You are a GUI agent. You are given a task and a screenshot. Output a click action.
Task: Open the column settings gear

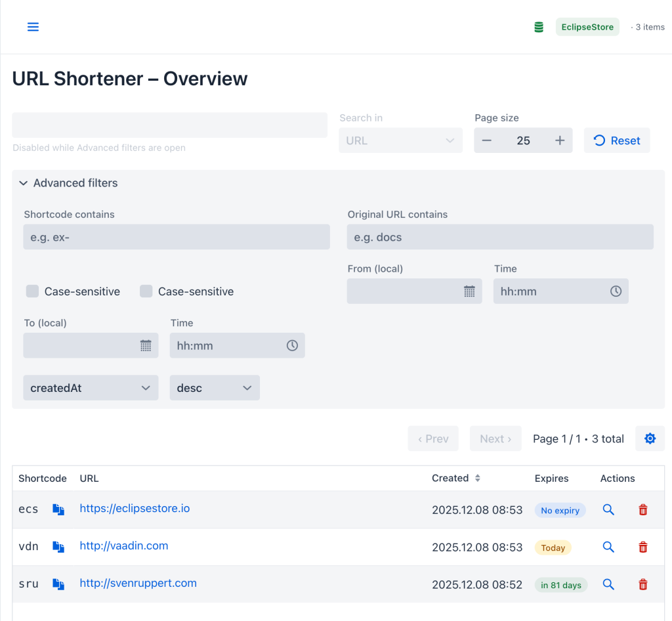point(650,438)
